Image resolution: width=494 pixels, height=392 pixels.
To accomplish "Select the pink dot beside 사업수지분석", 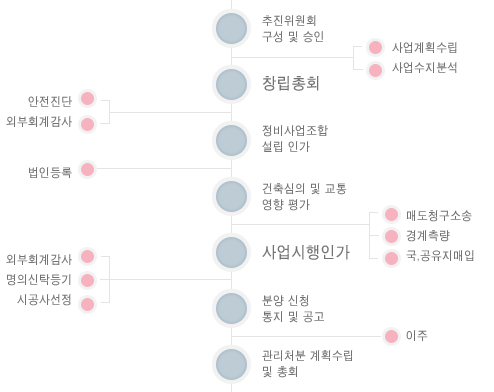I will 375,70.
